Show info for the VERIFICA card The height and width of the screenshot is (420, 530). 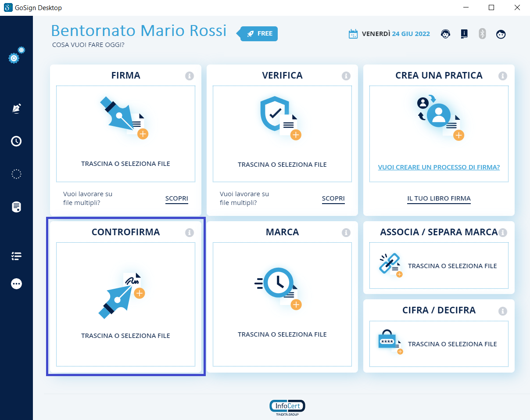[346, 76]
